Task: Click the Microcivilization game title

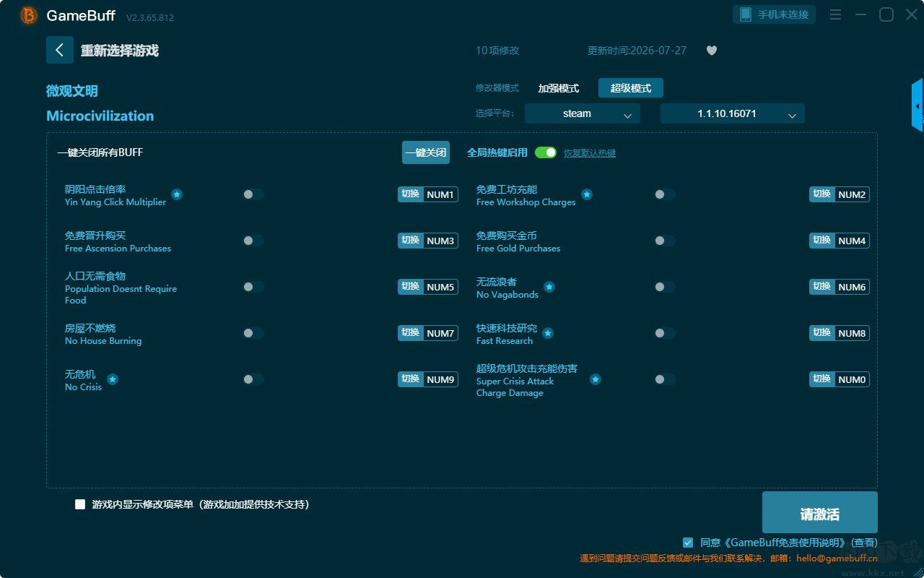Action: [100, 116]
